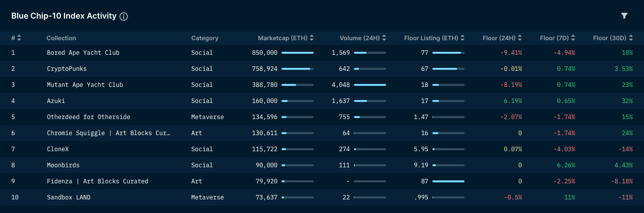Open the filter funnel icon
The image size is (644, 213).
click(x=624, y=16)
